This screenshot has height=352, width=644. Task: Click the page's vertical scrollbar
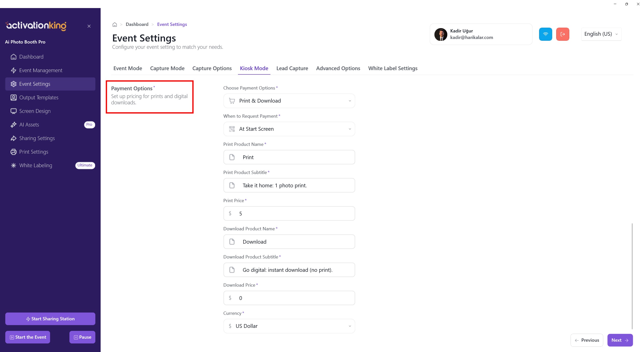(x=632, y=276)
